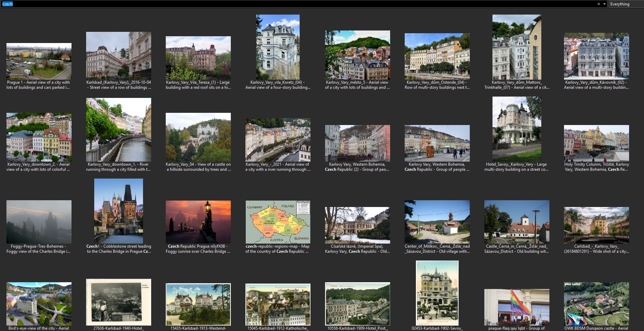Select the Karlovy_Vary_vila_Koretz_(04) thumbnail
Viewport: 644px width, 331px height.
278,47
